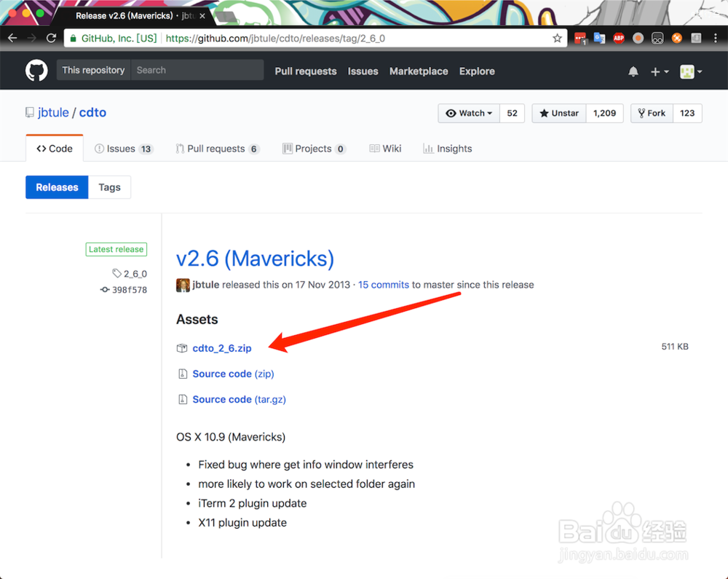View the 123 forks count
This screenshot has width=728, height=579.
[x=687, y=114]
